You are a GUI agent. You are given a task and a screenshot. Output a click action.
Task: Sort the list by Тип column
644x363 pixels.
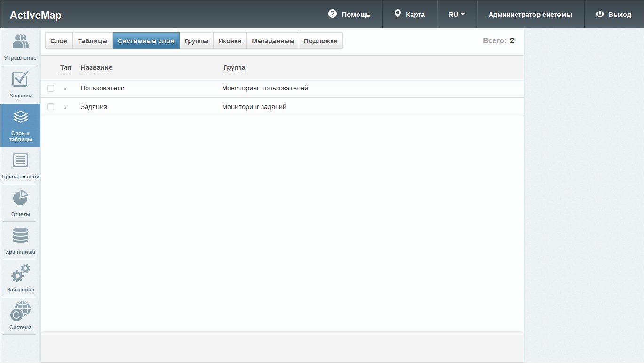[65, 67]
